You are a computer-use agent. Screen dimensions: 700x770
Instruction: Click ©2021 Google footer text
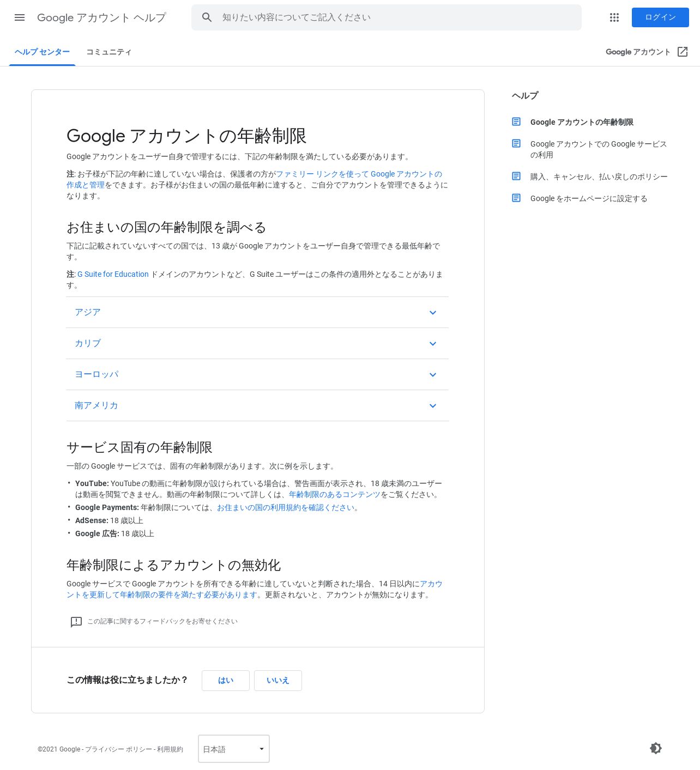59,749
